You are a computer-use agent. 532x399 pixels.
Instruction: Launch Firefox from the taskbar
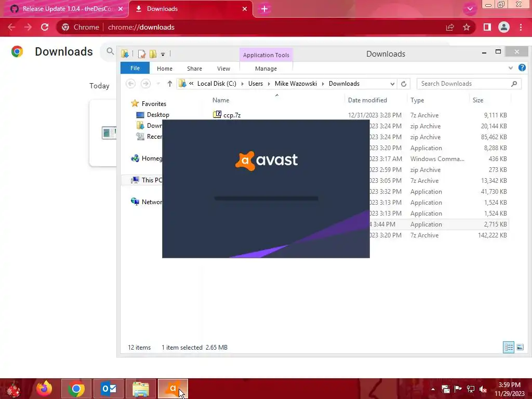(45, 389)
